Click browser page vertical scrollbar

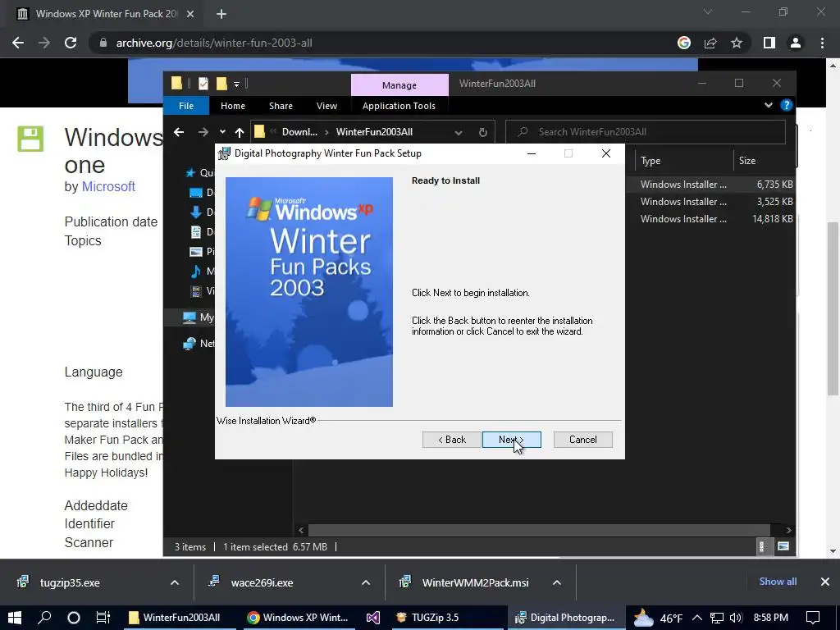pos(833,308)
